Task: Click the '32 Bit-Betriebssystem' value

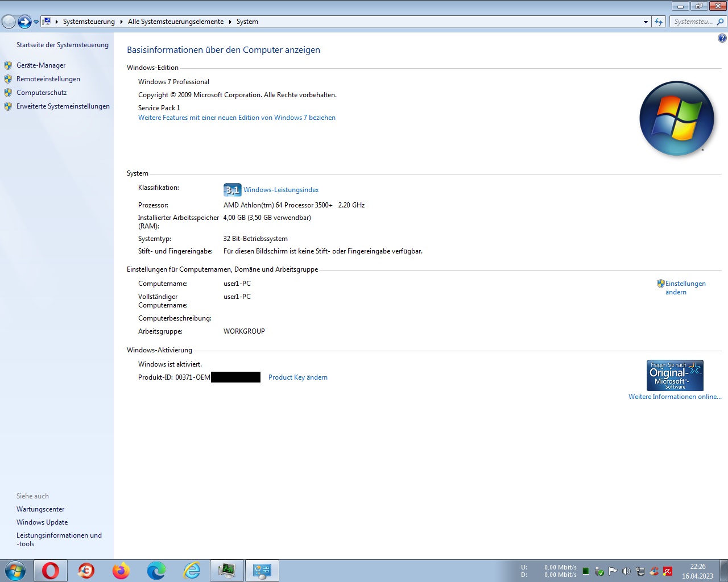Action: pos(255,239)
